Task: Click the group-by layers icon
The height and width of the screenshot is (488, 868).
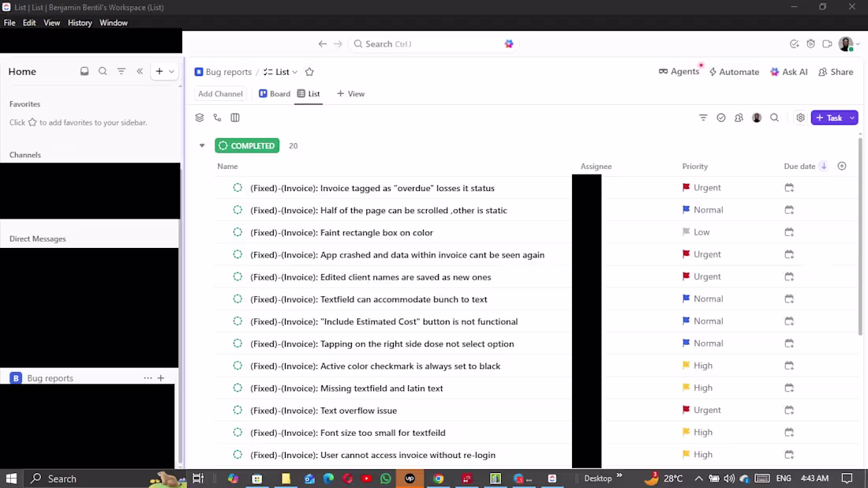Action: pos(200,118)
